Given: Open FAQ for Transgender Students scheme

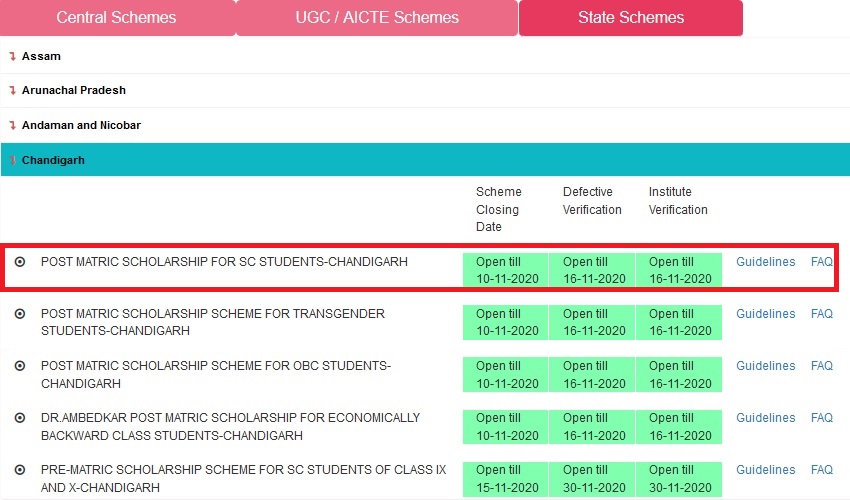Looking at the screenshot, I should pos(821,314).
